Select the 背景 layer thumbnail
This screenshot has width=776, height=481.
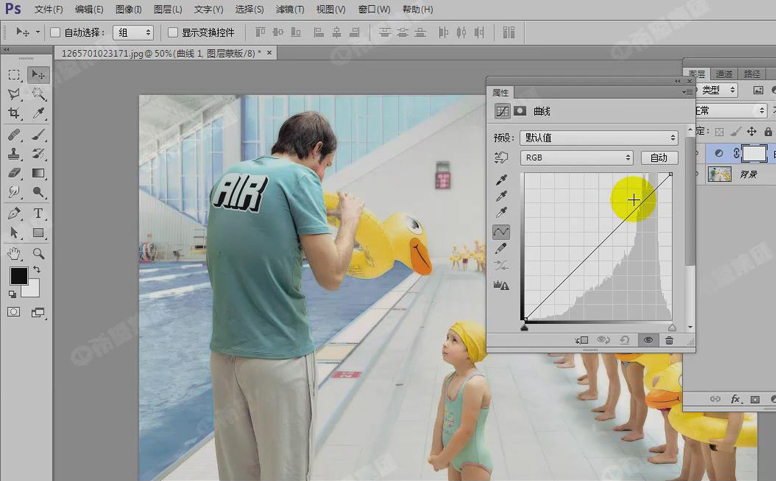[720, 174]
